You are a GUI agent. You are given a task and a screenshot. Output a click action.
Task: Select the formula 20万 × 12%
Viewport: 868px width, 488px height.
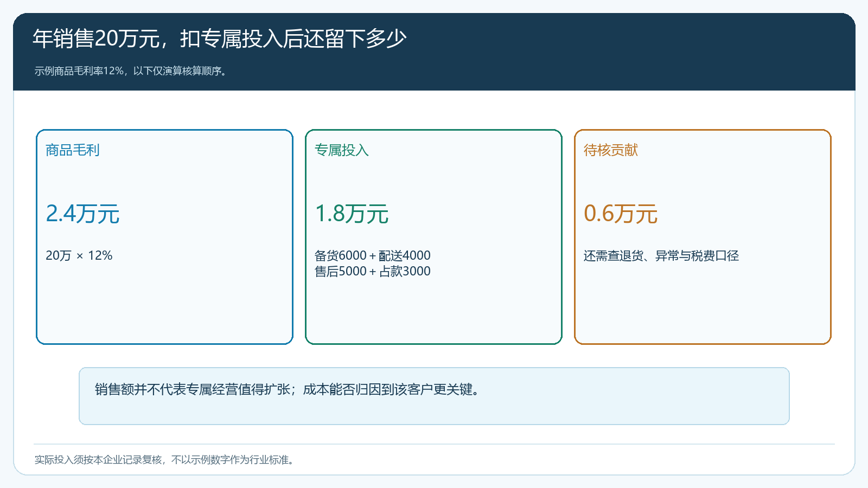(x=79, y=255)
